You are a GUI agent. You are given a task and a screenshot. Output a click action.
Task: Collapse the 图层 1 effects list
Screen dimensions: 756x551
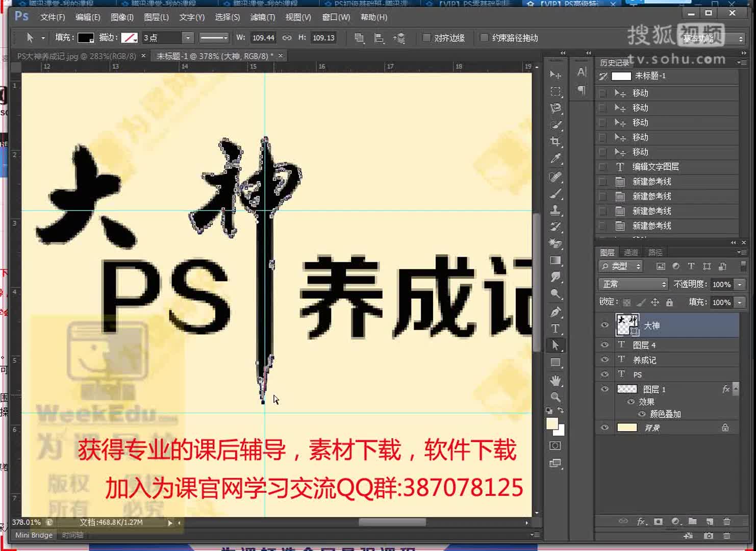coord(735,389)
